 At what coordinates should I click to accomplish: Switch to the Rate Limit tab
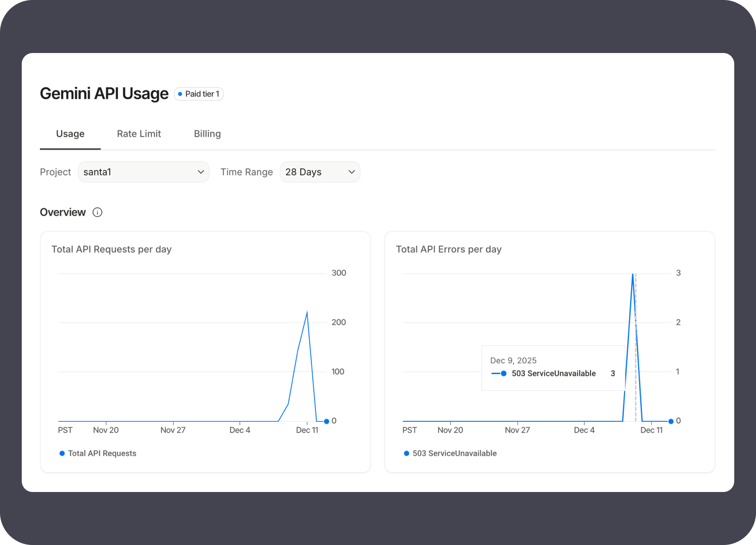pyautogui.click(x=139, y=134)
